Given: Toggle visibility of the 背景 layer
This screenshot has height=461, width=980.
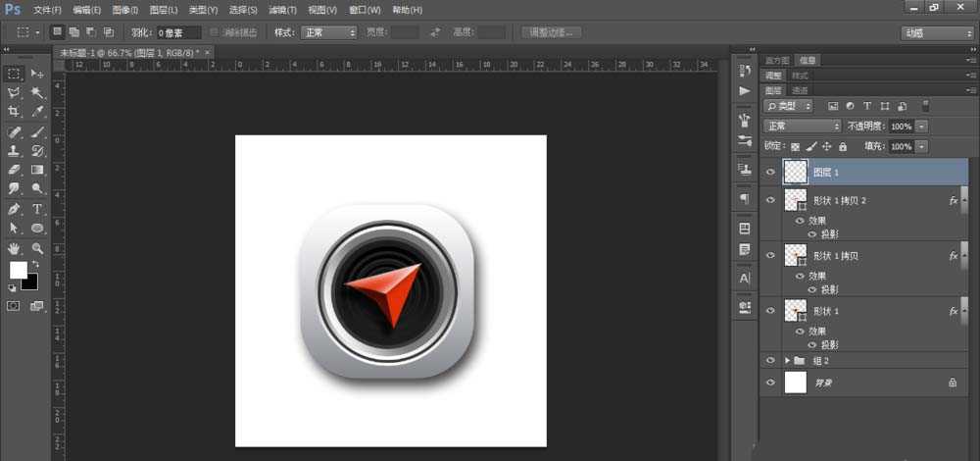Looking at the screenshot, I should [x=770, y=383].
